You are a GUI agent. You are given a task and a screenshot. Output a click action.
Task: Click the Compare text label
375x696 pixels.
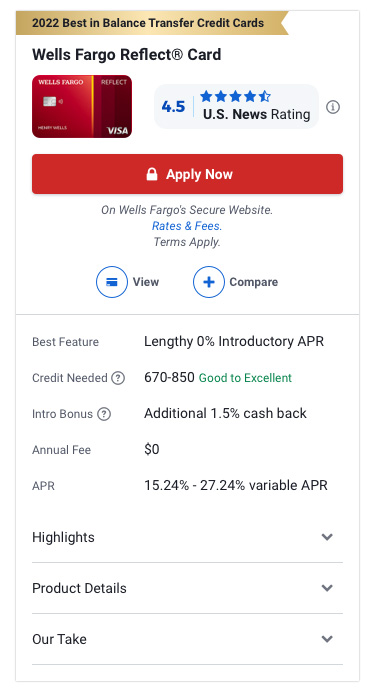pos(253,282)
